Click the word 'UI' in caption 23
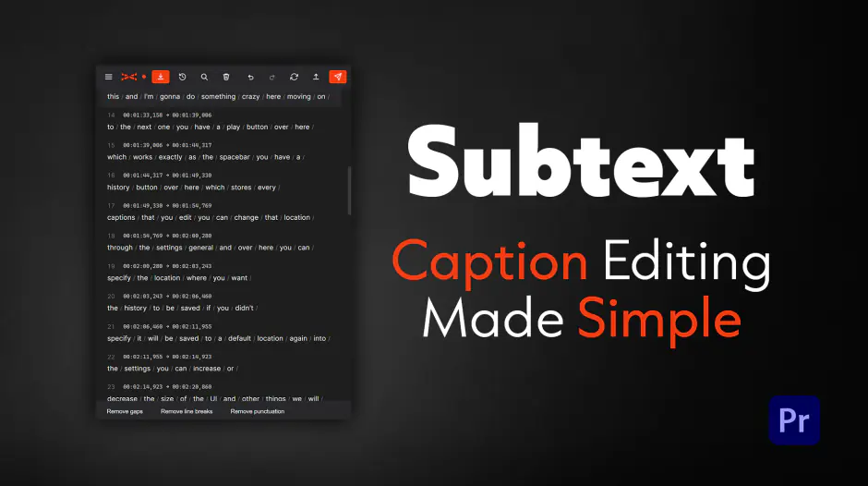This screenshot has height=486, width=868. (x=213, y=398)
